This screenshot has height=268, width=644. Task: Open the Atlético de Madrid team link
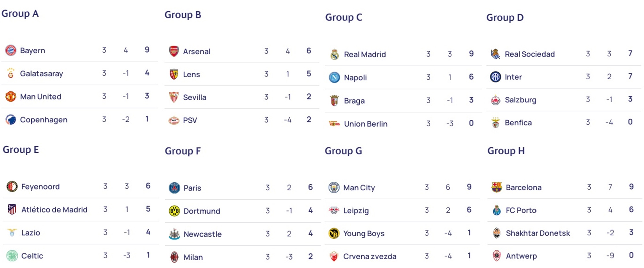(x=54, y=210)
